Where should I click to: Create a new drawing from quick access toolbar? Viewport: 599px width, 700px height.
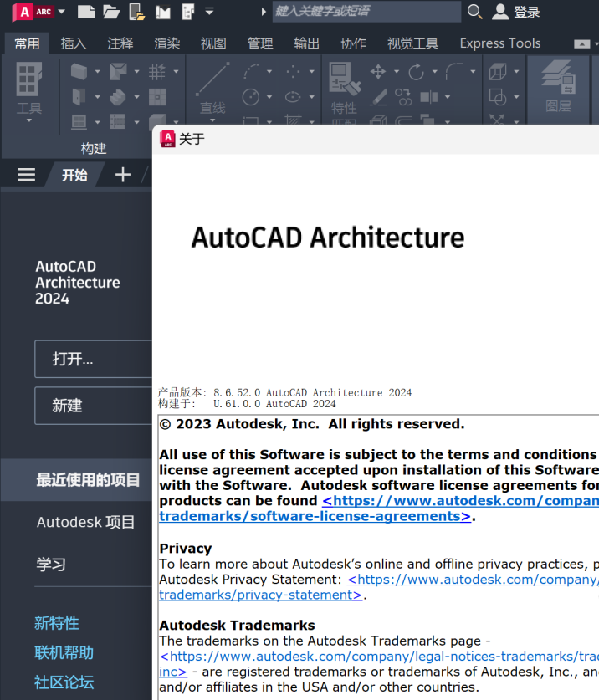(86, 12)
